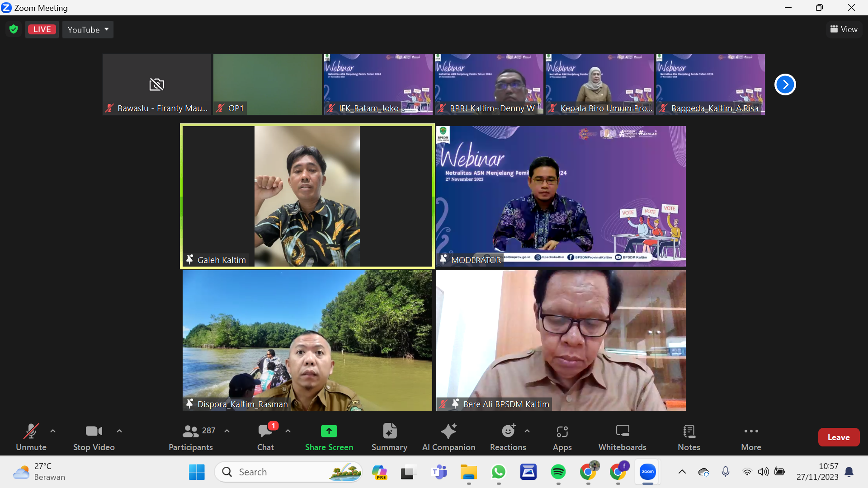
Task: Click the green Share Screen icon
Action: point(329,432)
